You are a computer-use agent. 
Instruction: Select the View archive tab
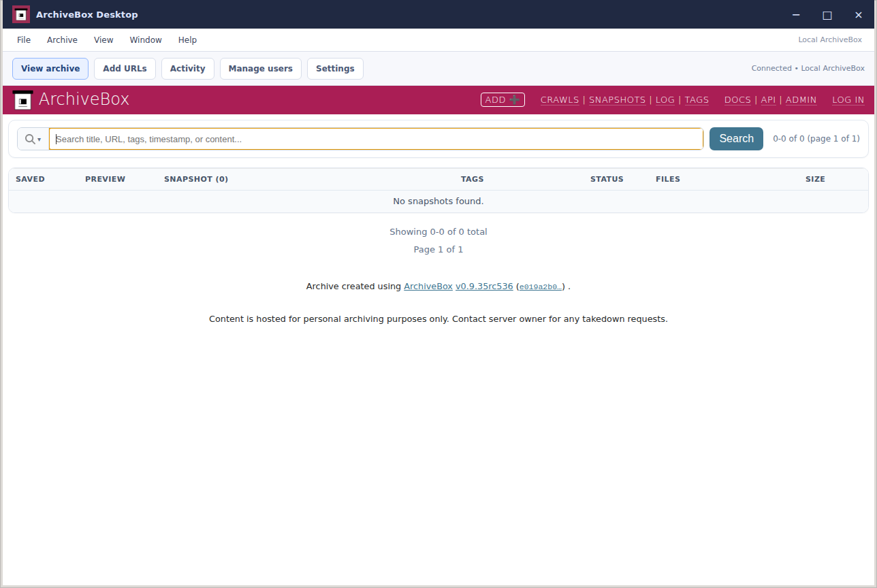tap(50, 69)
